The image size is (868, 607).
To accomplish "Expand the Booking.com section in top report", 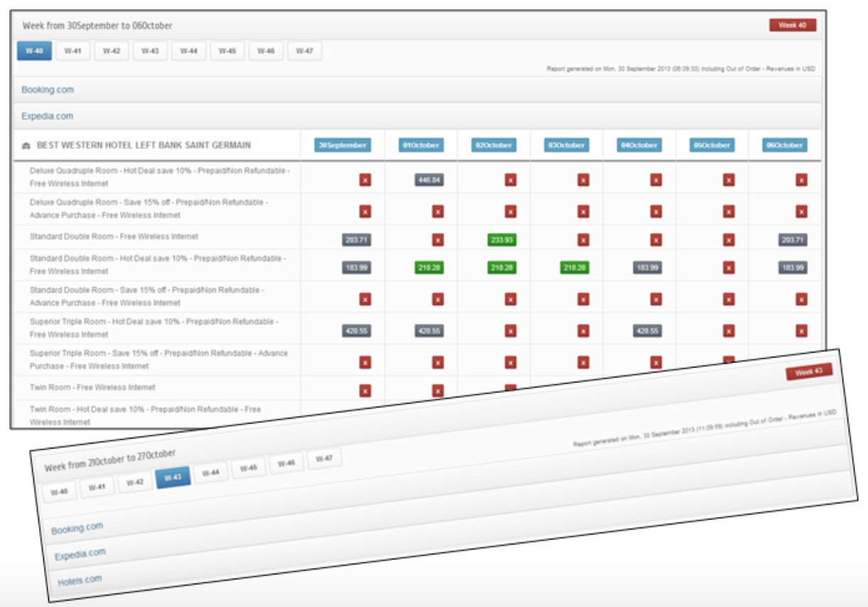I will [x=48, y=90].
